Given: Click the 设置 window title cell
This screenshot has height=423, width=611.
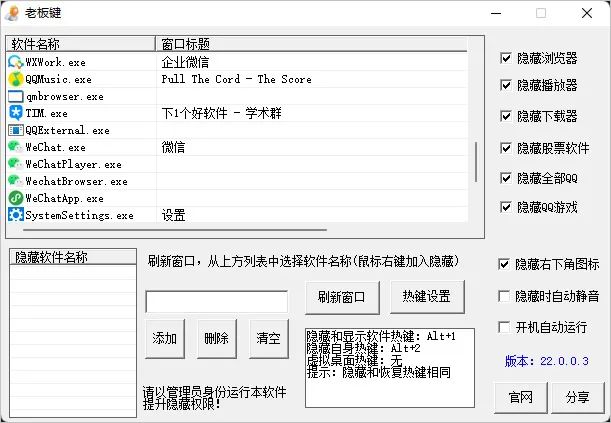Looking at the screenshot, I should pyautogui.click(x=173, y=215).
